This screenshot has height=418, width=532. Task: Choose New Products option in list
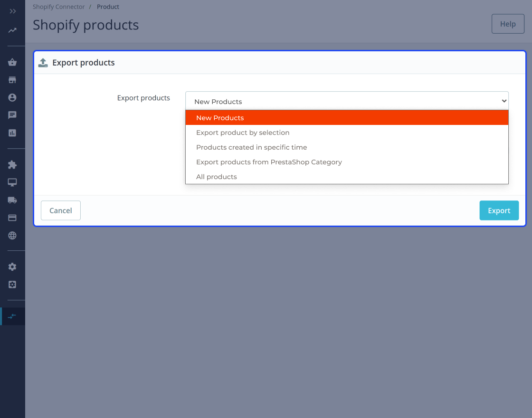[x=347, y=118]
